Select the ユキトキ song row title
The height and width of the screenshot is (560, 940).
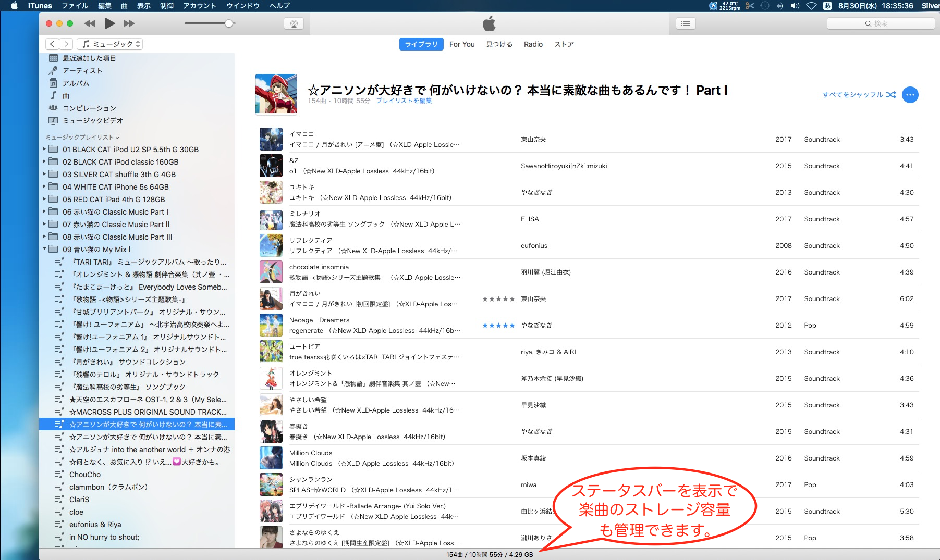[x=302, y=187]
